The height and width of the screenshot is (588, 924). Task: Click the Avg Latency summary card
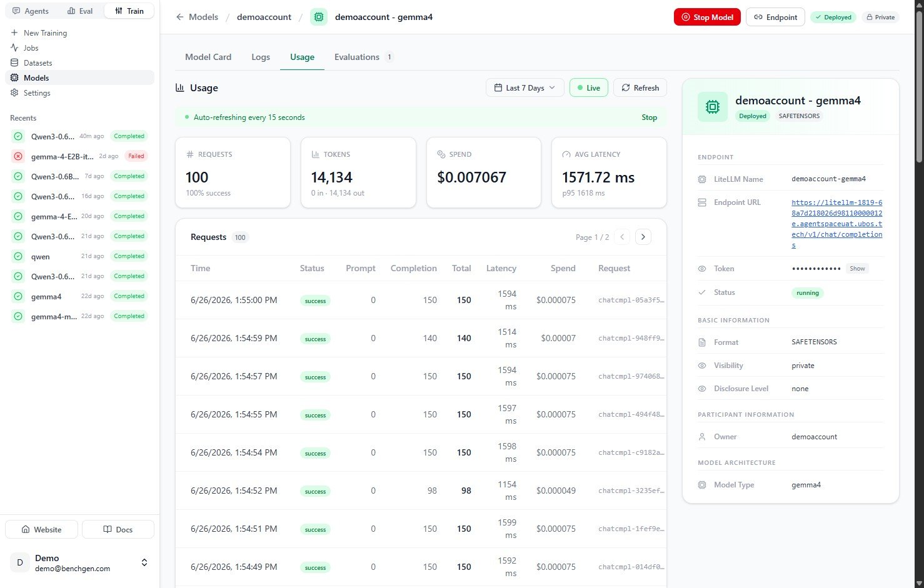coord(609,172)
